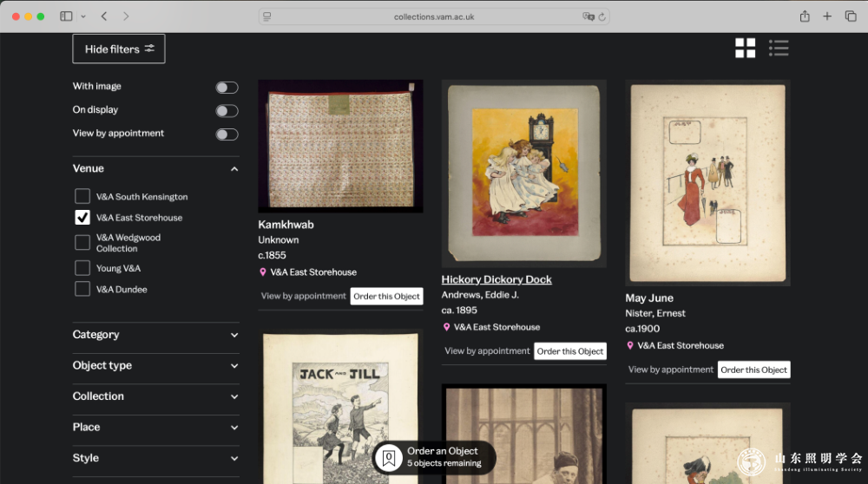Enable the With image toggle

point(227,87)
